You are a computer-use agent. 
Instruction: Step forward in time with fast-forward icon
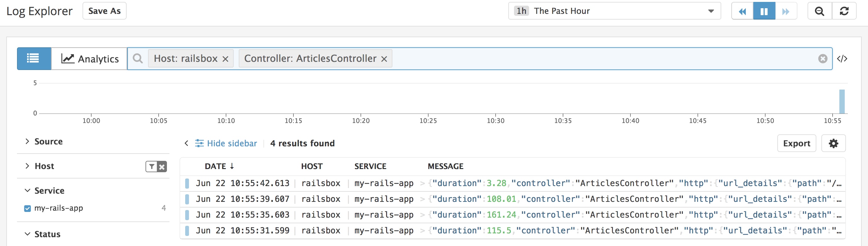[786, 11]
